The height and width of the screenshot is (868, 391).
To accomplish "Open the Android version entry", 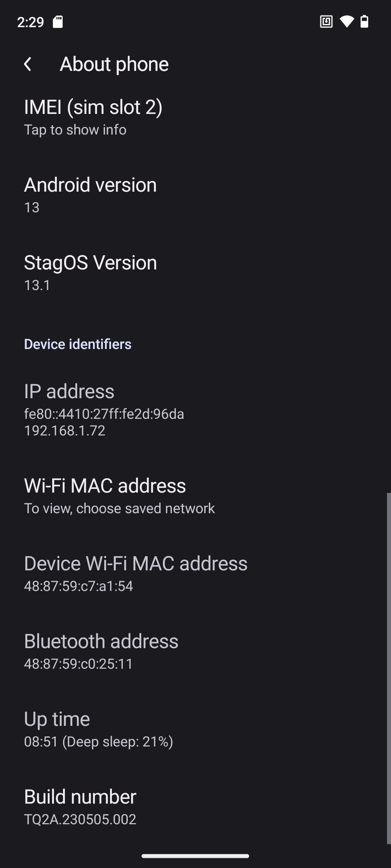I will pos(195,195).
